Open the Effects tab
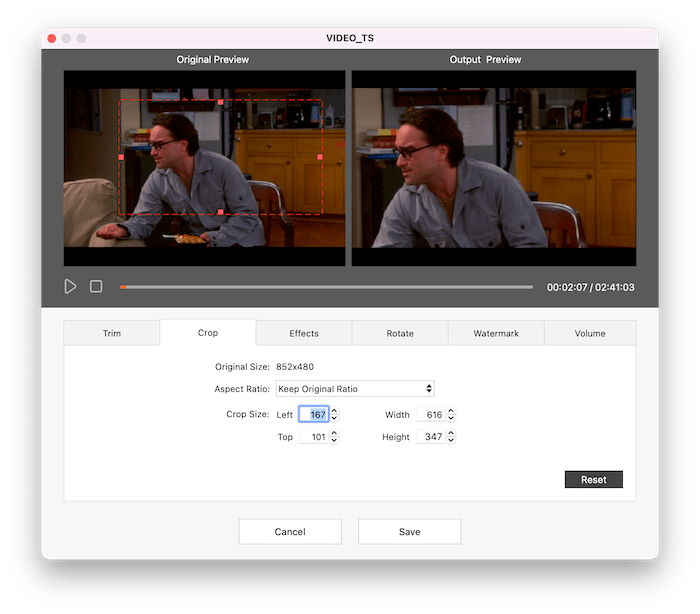Image resolution: width=700 pixels, height=614 pixels. [x=304, y=333]
